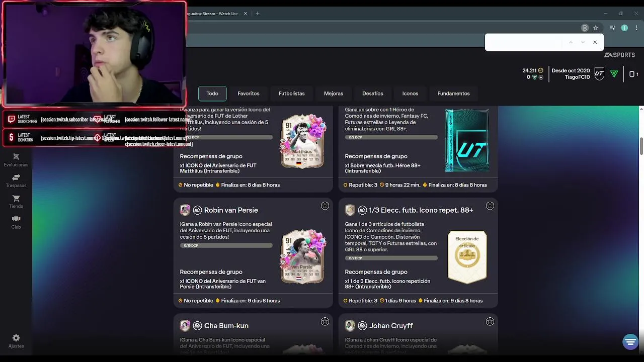This screenshot has height=362, width=644.
Task: Click the Cha Bum-kun challenge badge icon
Action: (x=185, y=326)
